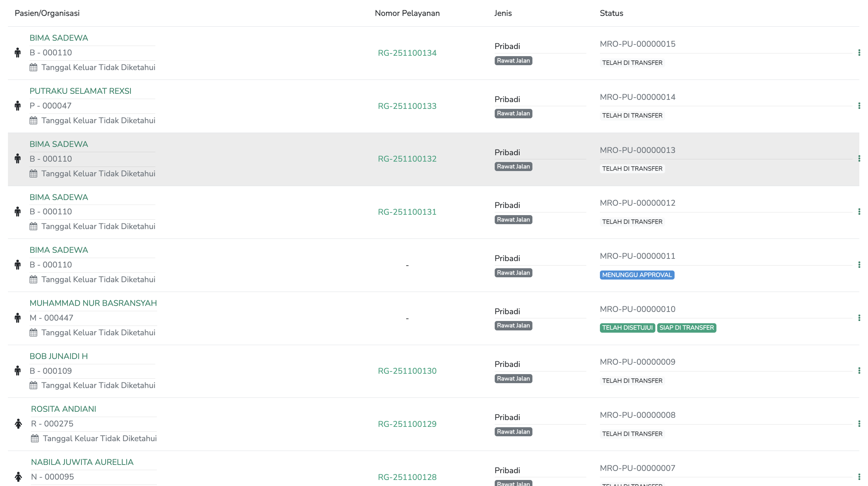The image size is (868, 486).
Task: Open NABILA JUWITA AURELLIA patient link
Action: click(82, 462)
